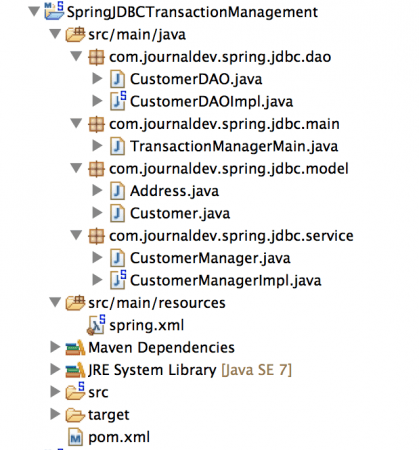Click the src/main/java source folder icon
The image size is (419, 450).
(x=75, y=34)
